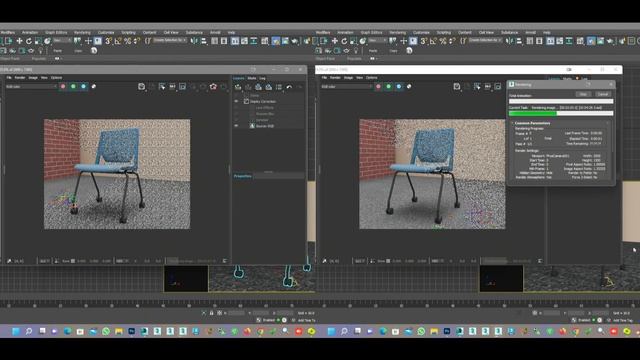Click the Align icon in left window toolbar
This screenshot has width=640, height=360.
tap(204, 41)
